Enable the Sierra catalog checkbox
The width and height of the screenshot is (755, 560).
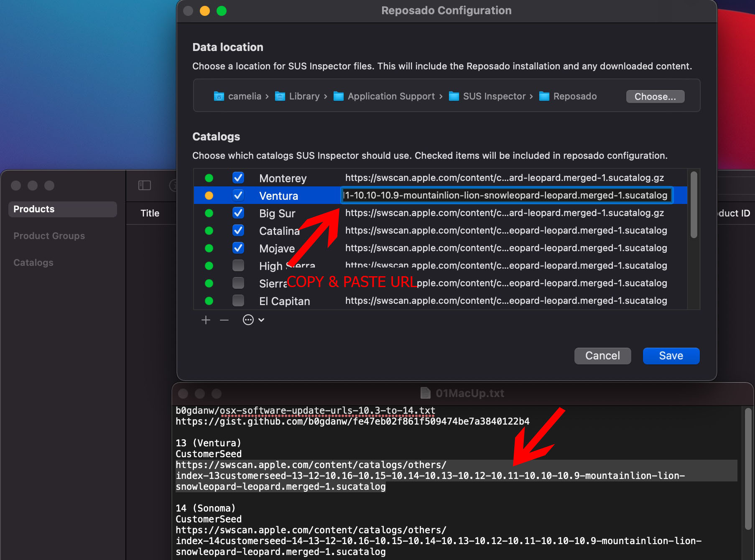point(238,283)
